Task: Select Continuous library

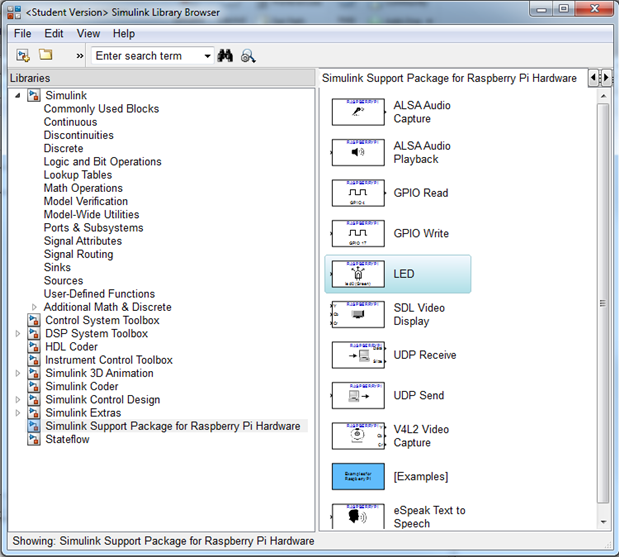Action: (x=70, y=122)
